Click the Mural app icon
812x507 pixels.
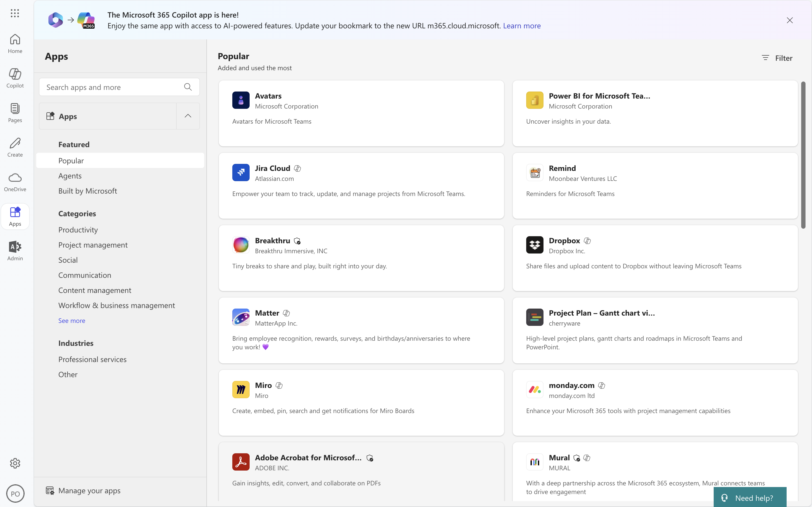535,462
